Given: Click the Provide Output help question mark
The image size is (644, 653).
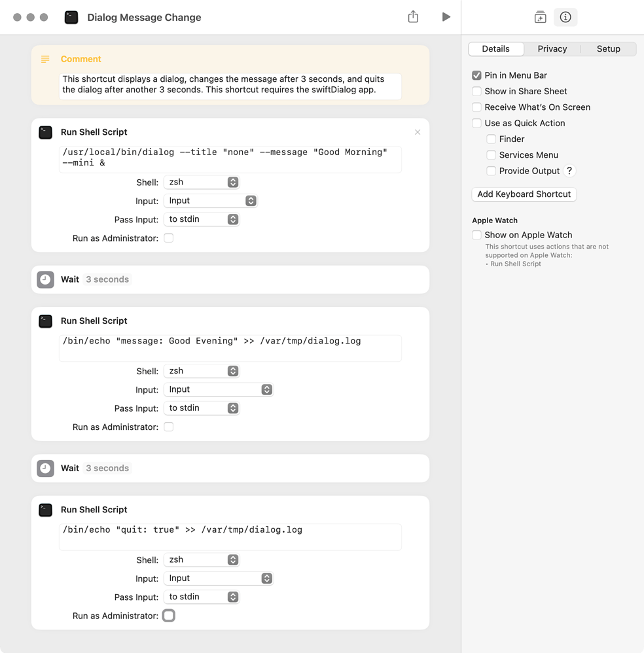Looking at the screenshot, I should click(568, 170).
